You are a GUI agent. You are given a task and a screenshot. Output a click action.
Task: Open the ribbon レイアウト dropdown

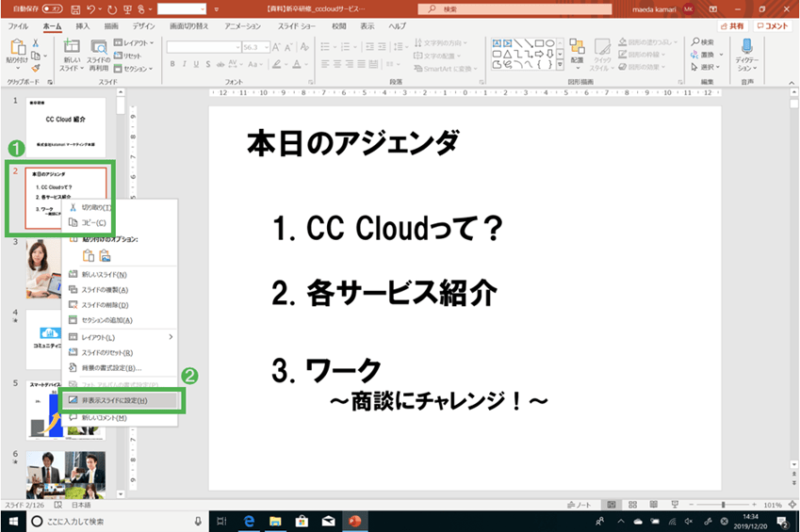click(x=134, y=43)
